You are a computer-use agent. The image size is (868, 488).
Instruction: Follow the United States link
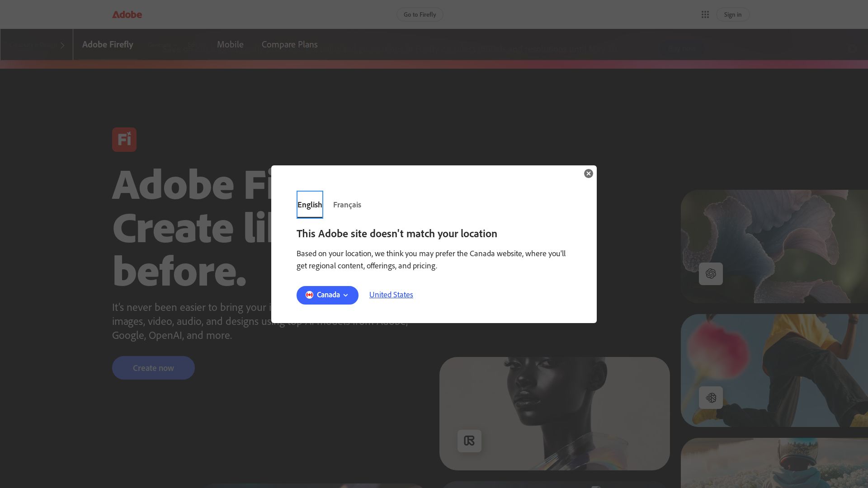(391, 295)
